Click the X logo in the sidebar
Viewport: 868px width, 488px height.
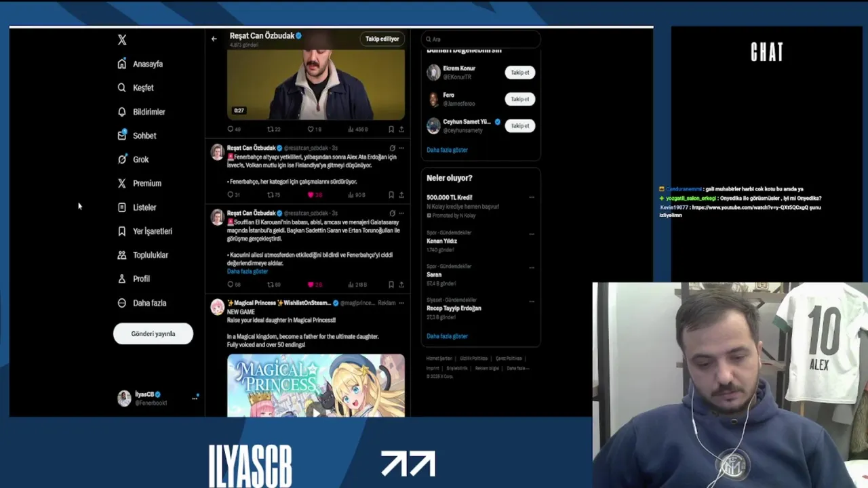pos(122,40)
